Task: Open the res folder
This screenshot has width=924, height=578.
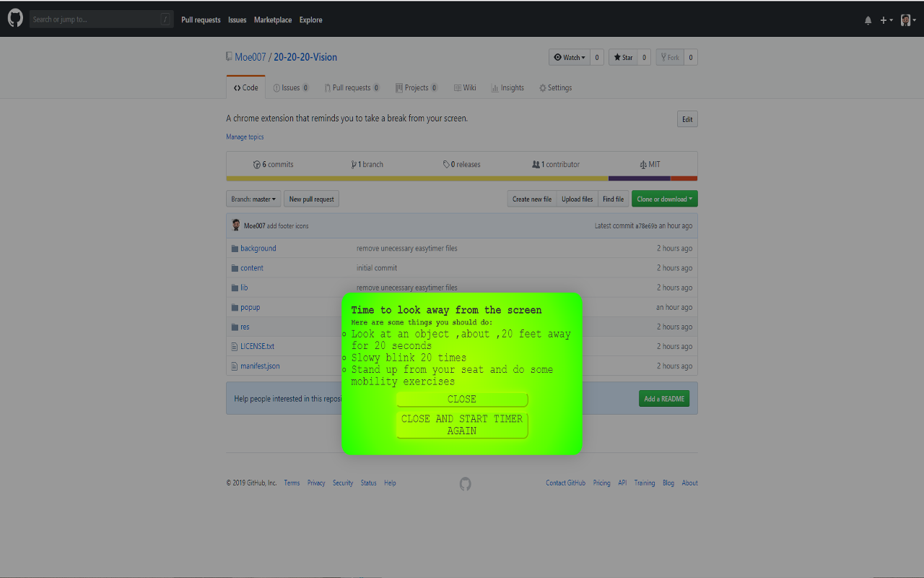Action: click(x=245, y=327)
